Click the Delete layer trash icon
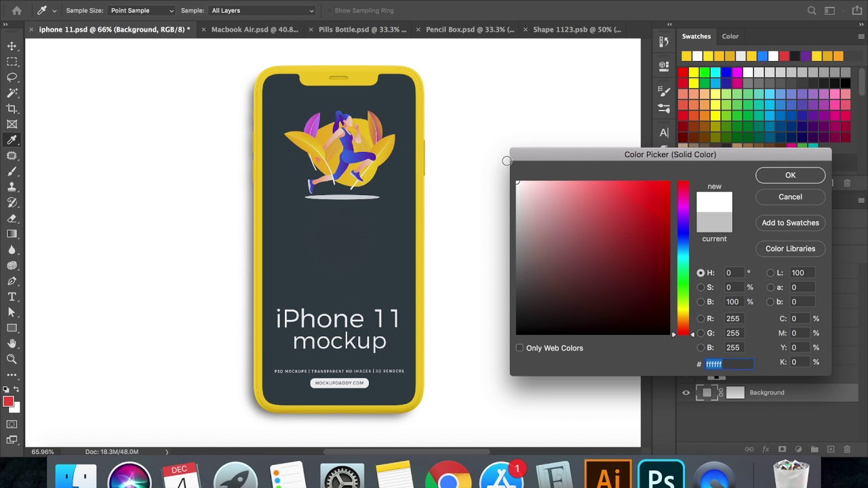The image size is (868, 488). point(847,449)
